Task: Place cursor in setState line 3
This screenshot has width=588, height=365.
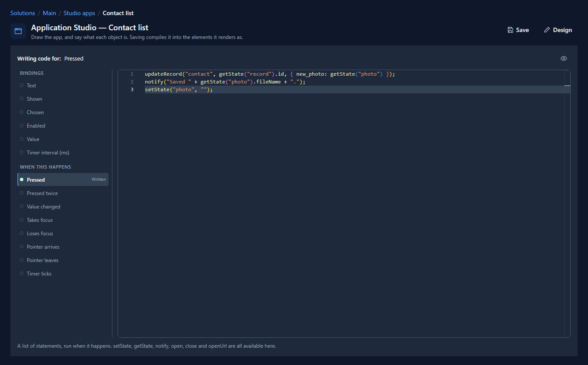Action: pyautogui.click(x=179, y=90)
